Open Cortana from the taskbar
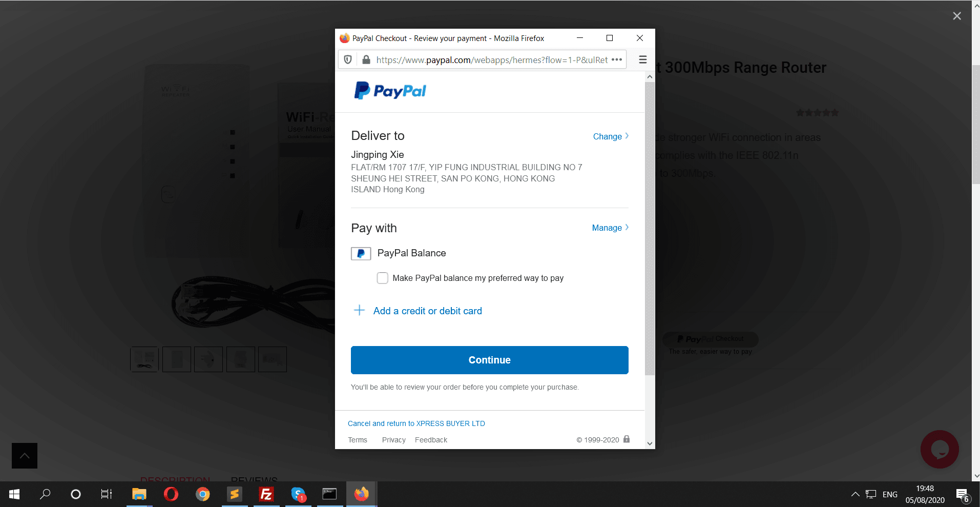 tap(76, 494)
